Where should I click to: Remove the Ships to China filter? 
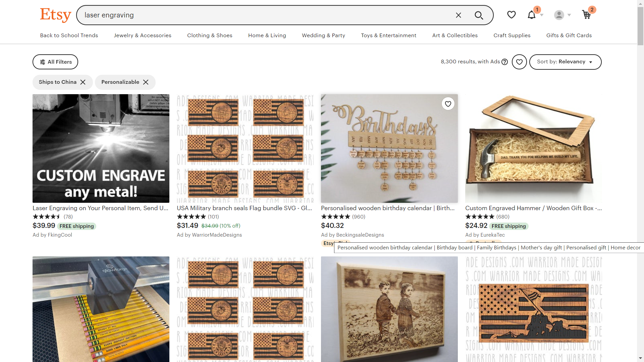coord(83,82)
